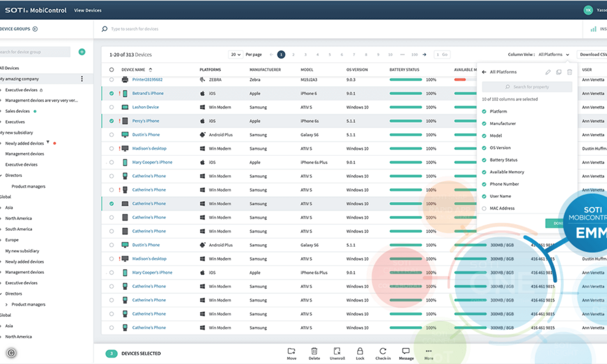
Task: Uncheck the Battery Status column option
Action: 485,160
